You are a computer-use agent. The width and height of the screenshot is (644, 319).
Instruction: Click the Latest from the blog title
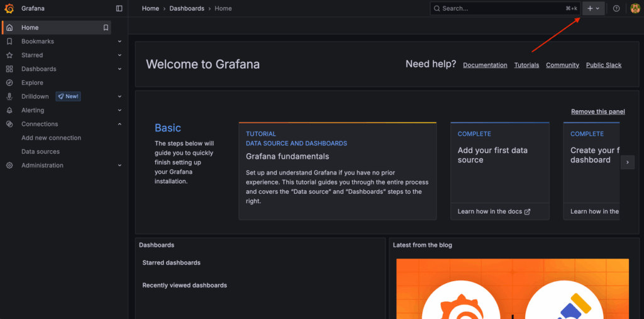[422, 245]
